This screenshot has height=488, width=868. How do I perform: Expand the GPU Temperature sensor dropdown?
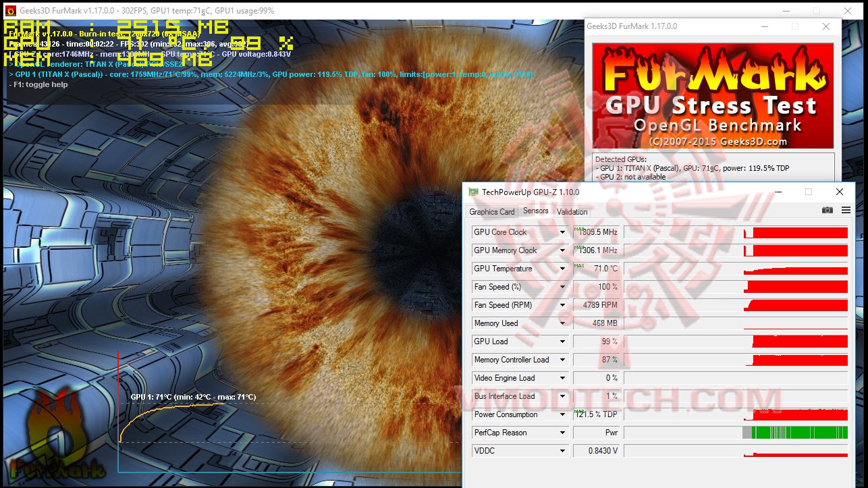click(x=562, y=269)
